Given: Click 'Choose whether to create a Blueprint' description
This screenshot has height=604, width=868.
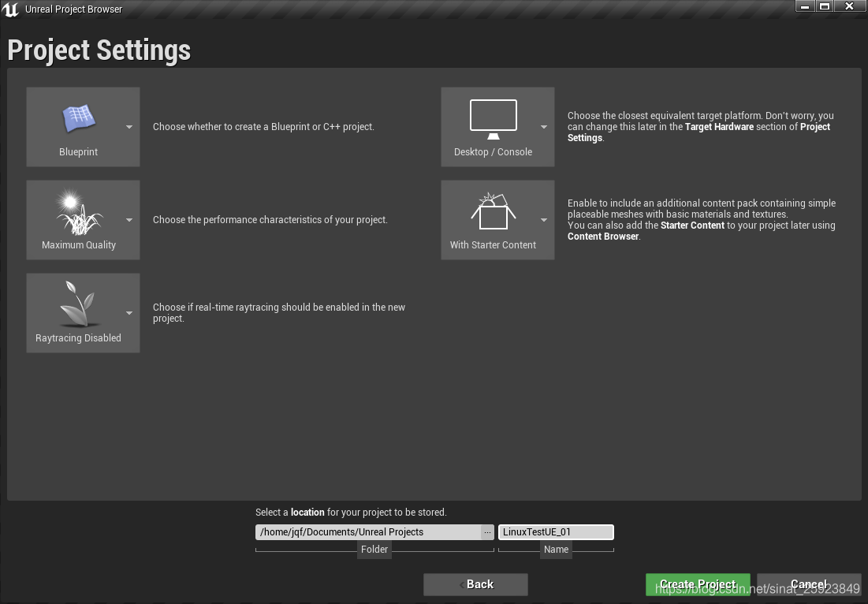Looking at the screenshot, I should click(263, 127).
